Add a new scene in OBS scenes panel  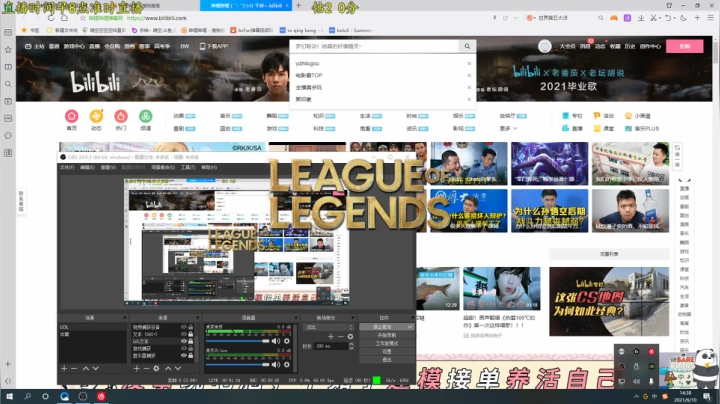pos(64,368)
